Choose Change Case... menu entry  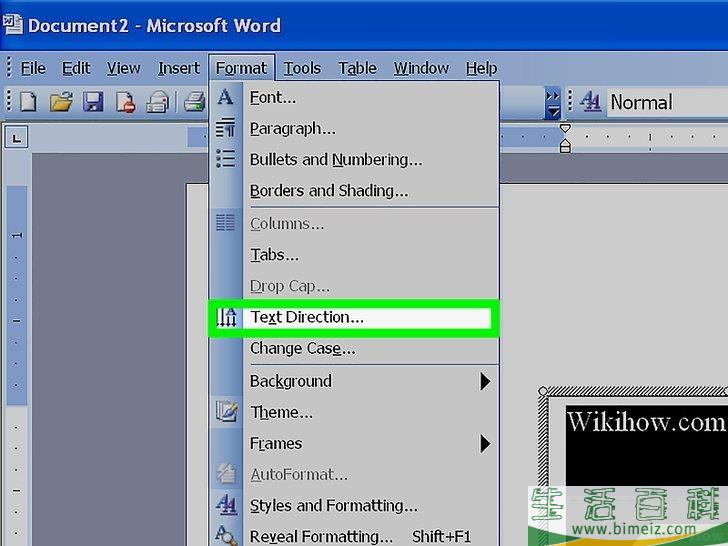[354, 348]
